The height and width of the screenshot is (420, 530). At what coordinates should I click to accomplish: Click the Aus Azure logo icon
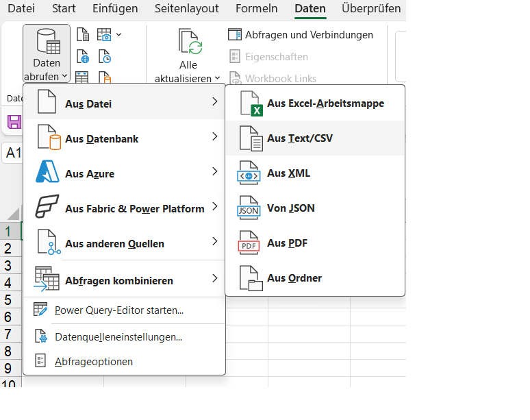(47, 172)
